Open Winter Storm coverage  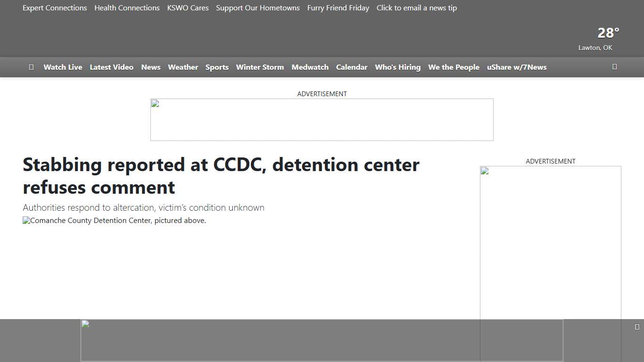(260, 67)
